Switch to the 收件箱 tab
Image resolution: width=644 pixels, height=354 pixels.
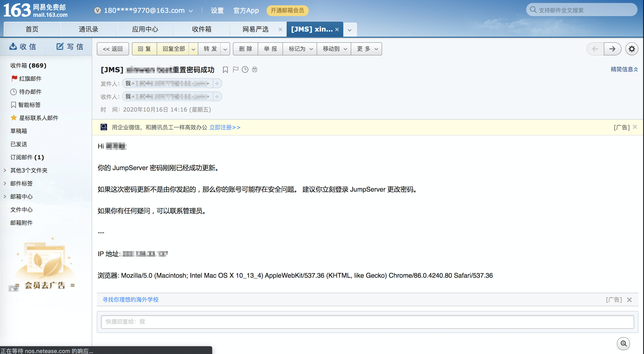pos(202,29)
